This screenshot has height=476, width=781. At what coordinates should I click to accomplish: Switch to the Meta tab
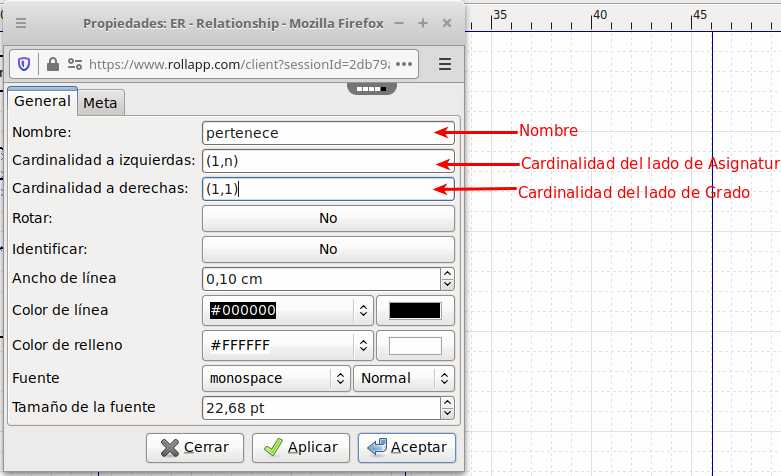[x=100, y=103]
